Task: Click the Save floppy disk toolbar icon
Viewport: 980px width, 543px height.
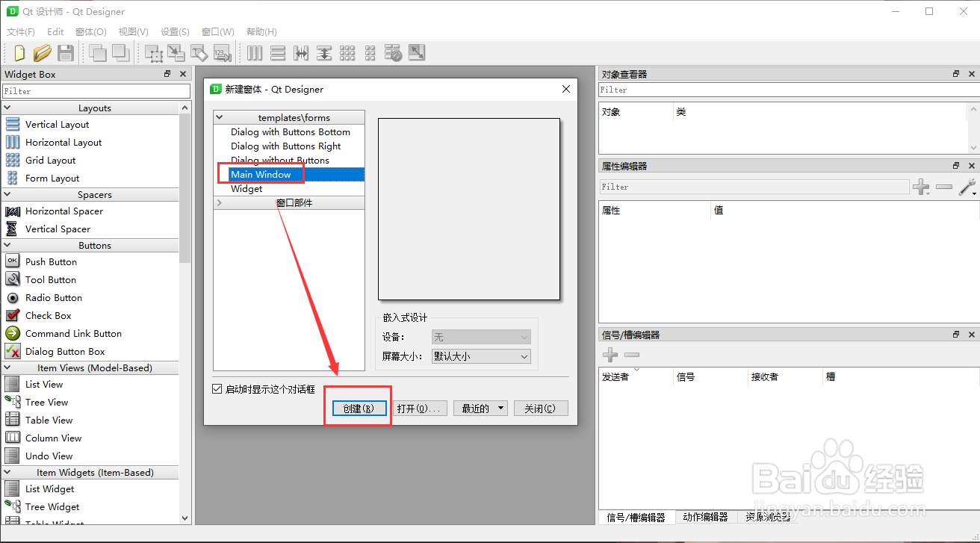Action: coord(65,53)
